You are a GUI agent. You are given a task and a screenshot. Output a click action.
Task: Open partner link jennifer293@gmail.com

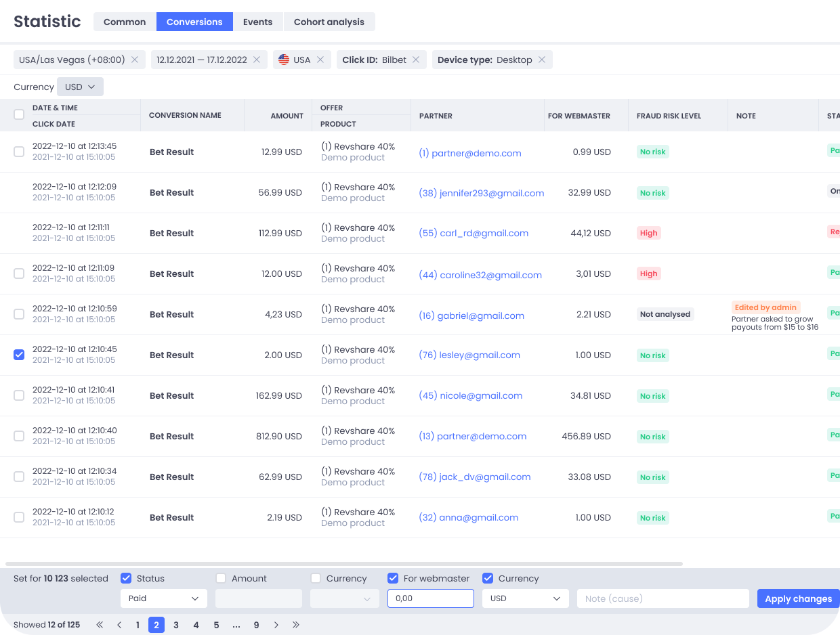click(481, 193)
